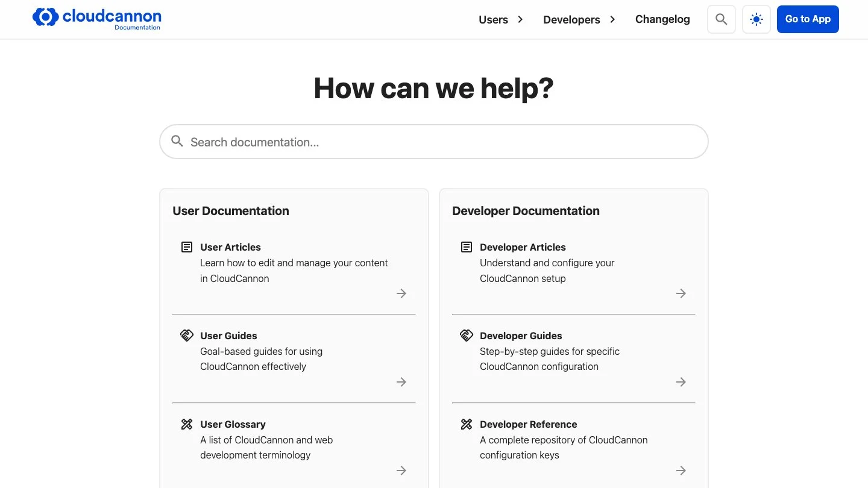Expand the Developers menu chevron
This screenshot has width=868, height=488.
coord(612,19)
